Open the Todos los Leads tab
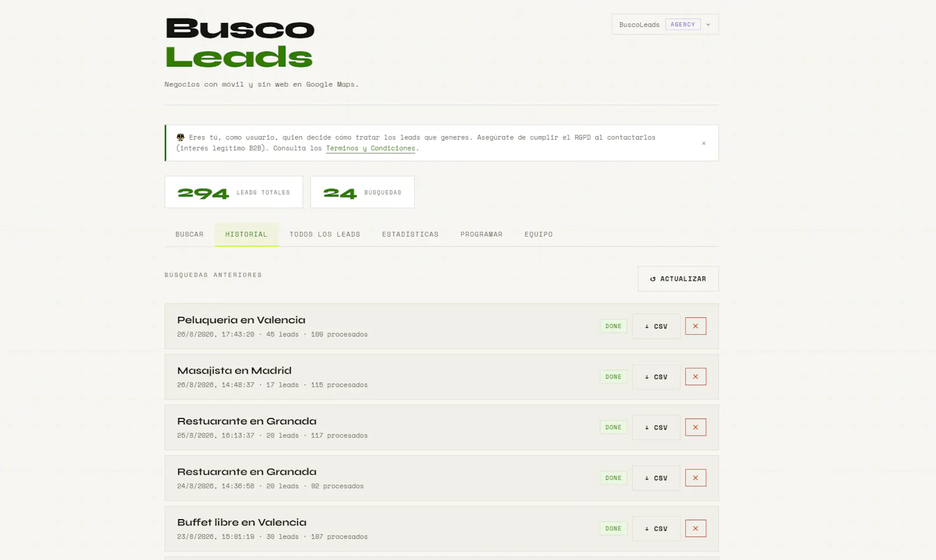 325,234
